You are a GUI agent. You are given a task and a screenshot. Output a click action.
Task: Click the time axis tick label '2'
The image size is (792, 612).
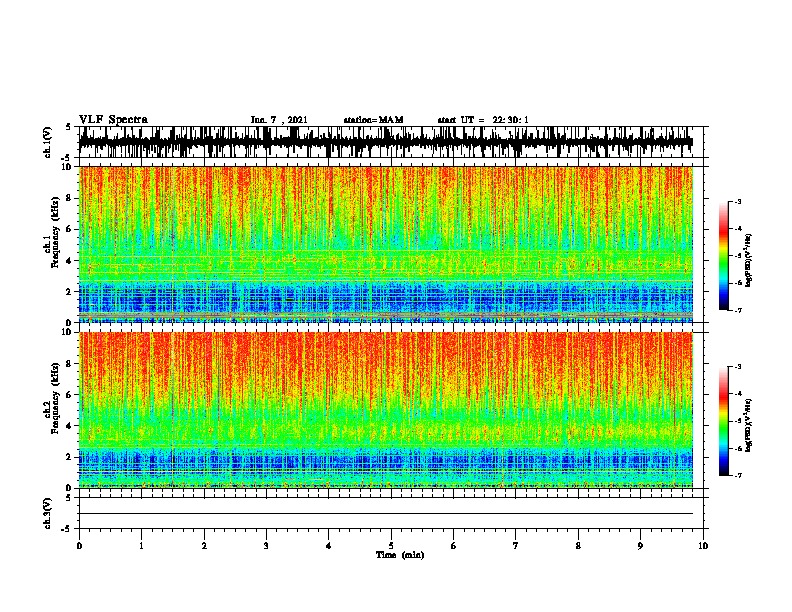point(204,546)
